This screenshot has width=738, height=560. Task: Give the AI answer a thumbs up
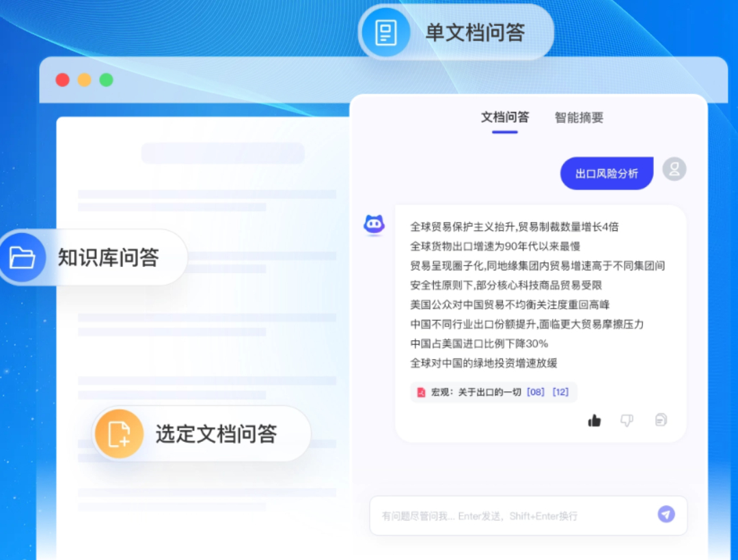[594, 420]
